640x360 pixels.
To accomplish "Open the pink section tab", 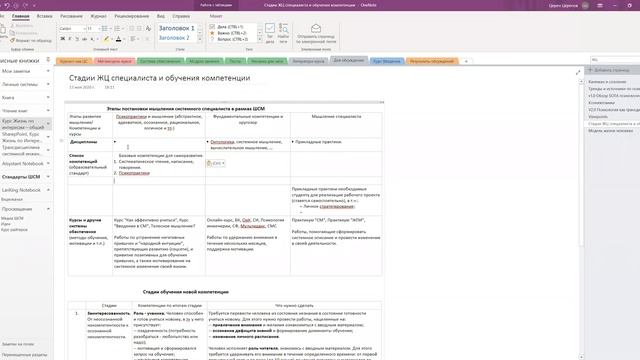I will [114, 61].
